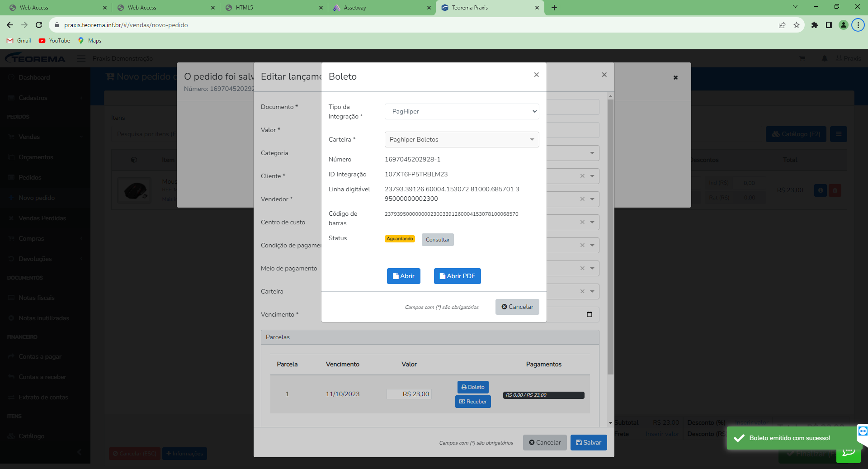The height and width of the screenshot is (469, 868).
Task: Toggle the hamburger menu icon
Action: tap(81, 58)
